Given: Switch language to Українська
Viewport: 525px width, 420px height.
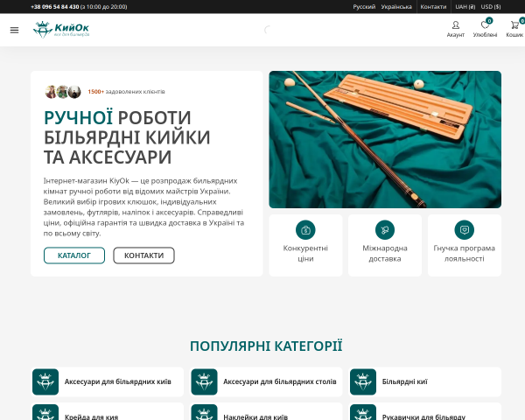Looking at the screenshot, I should point(396,7).
